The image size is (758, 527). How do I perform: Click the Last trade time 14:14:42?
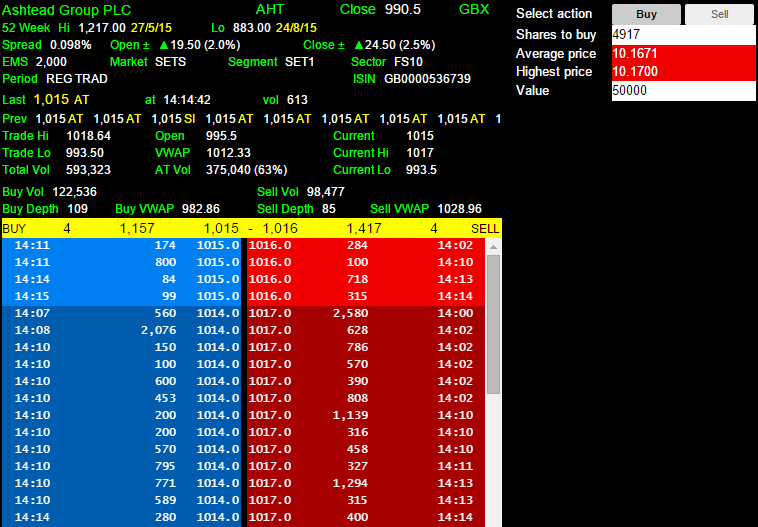(x=187, y=100)
